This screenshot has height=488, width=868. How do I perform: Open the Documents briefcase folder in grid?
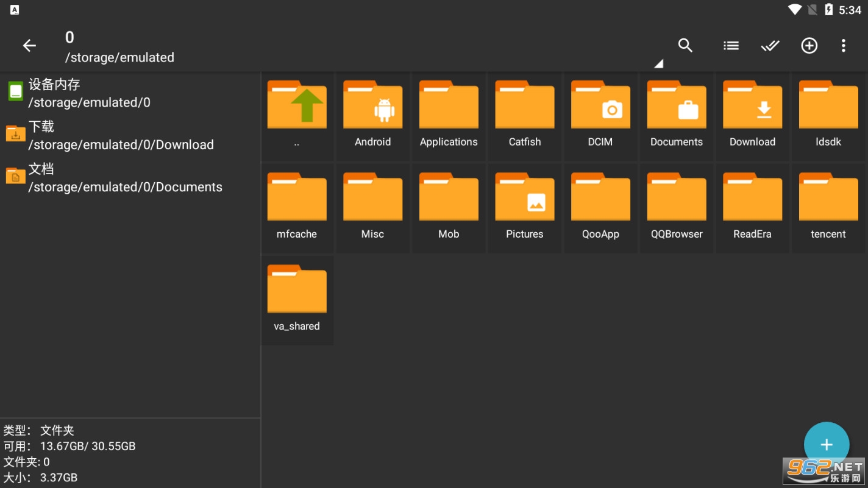click(x=677, y=116)
